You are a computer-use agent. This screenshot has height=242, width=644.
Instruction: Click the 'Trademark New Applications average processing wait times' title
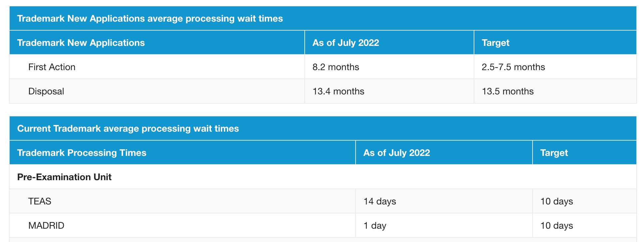(x=150, y=19)
